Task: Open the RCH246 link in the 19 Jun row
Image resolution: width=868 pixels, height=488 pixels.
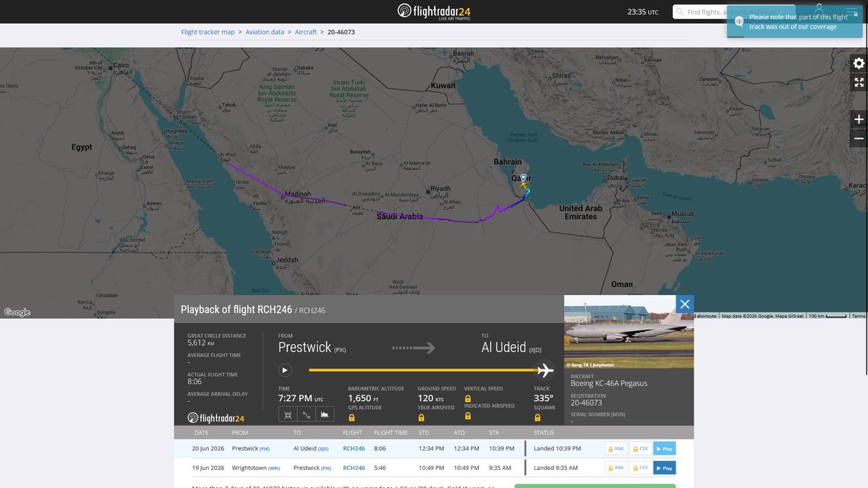Action: click(x=354, y=468)
